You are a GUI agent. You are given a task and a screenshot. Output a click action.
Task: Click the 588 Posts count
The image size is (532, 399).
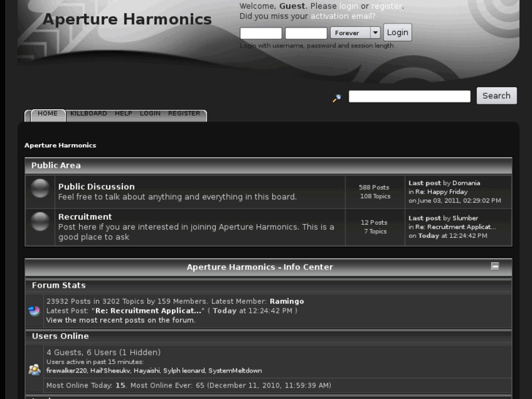(x=374, y=187)
